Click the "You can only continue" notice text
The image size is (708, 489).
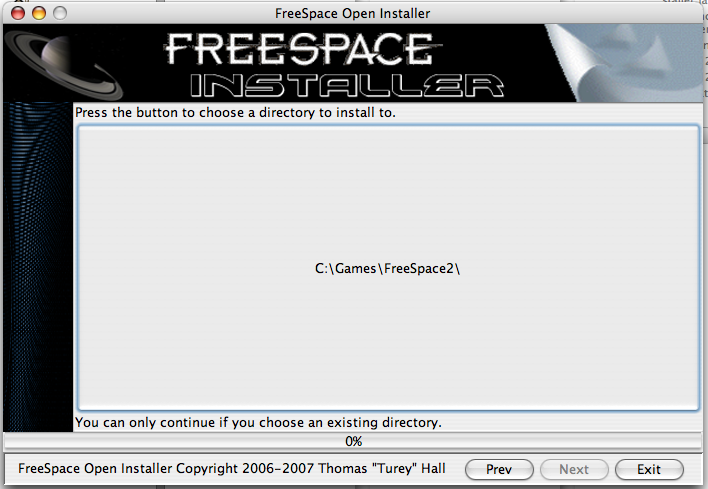coord(258,423)
